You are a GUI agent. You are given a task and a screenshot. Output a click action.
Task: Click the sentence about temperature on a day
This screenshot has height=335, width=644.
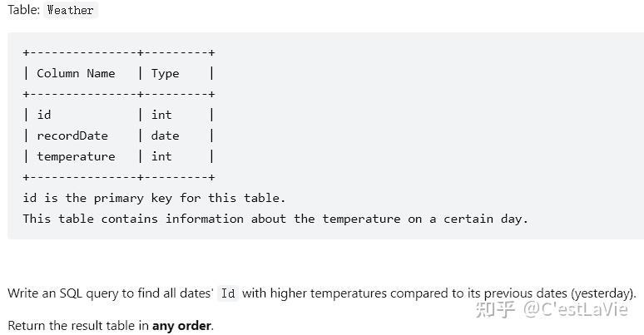[275, 219]
